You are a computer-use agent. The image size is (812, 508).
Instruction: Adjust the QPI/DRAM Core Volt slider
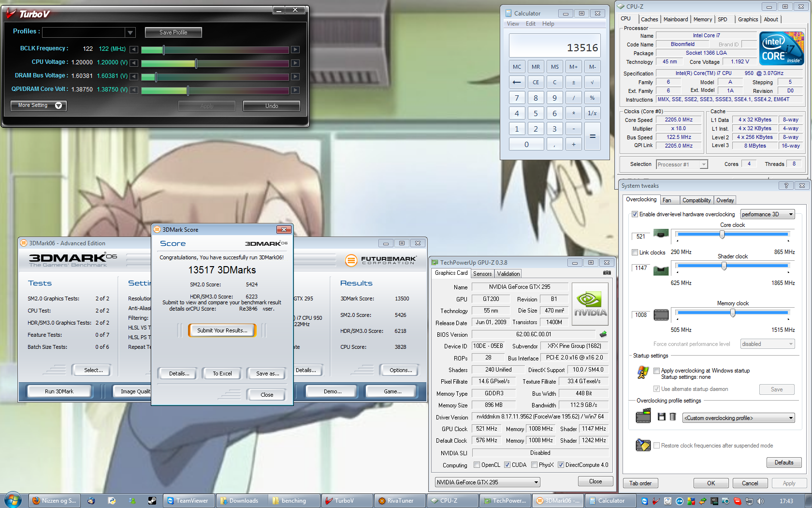pos(188,90)
